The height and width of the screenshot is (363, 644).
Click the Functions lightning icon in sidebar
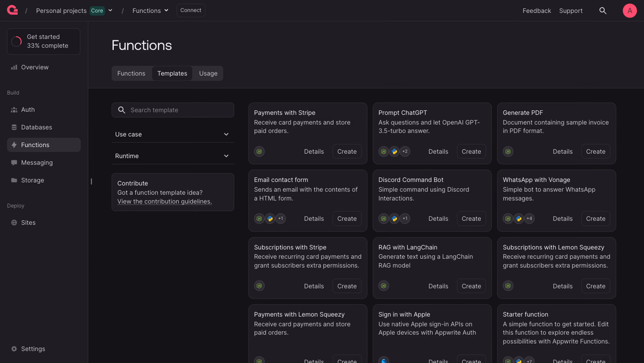(14, 145)
